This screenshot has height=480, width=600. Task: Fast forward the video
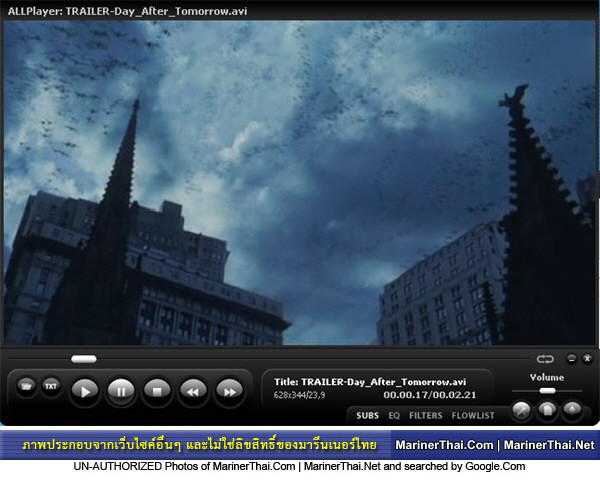(x=229, y=391)
